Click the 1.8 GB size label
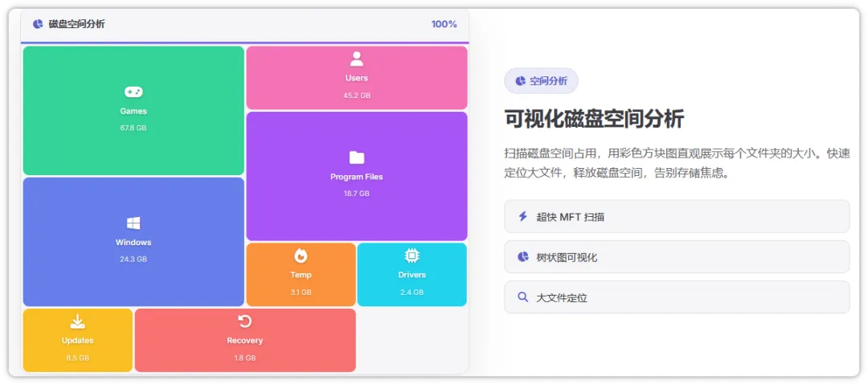 click(x=244, y=358)
